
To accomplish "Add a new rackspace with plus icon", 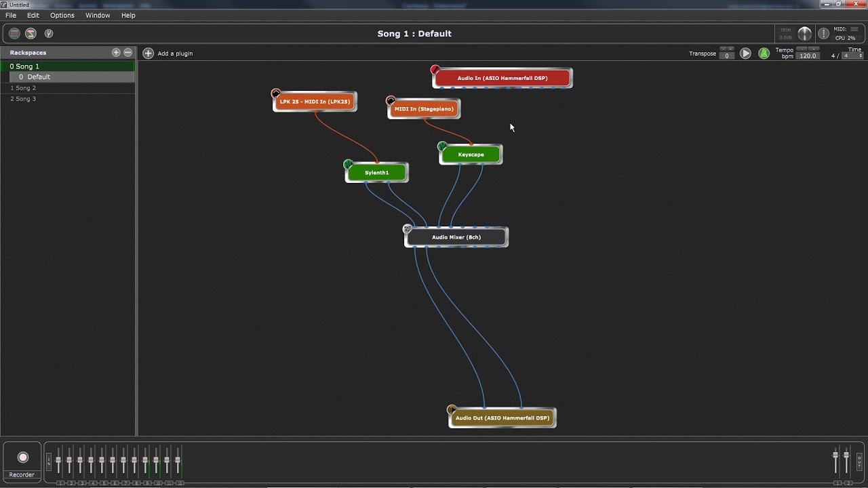I will tap(116, 52).
